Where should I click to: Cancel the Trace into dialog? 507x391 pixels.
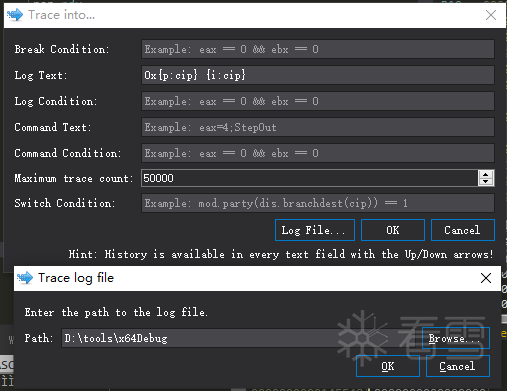click(x=463, y=230)
